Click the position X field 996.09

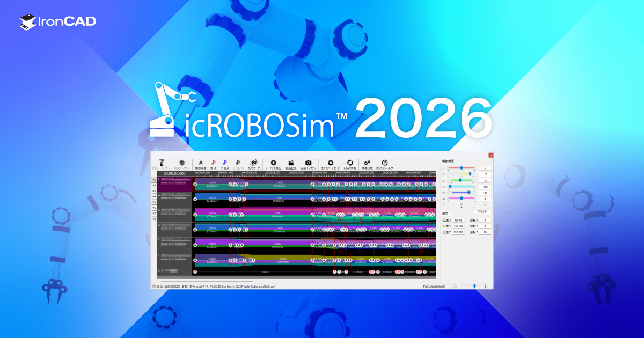458,221
